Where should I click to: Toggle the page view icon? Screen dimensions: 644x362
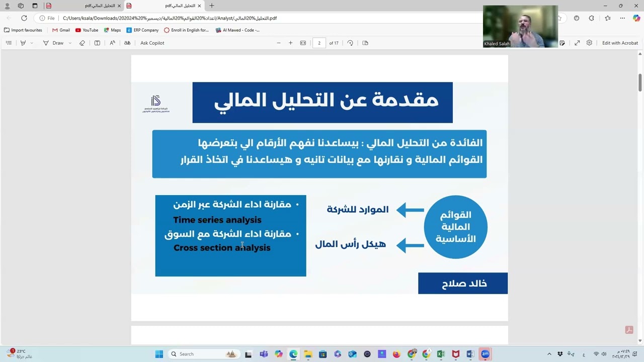[365, 43]
